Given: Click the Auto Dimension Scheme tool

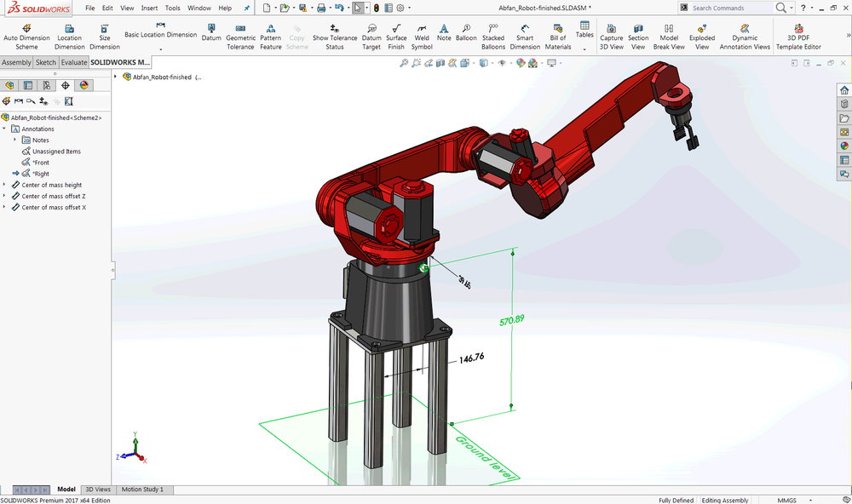Looking at the screenshot, I should [x=26, y=37].
